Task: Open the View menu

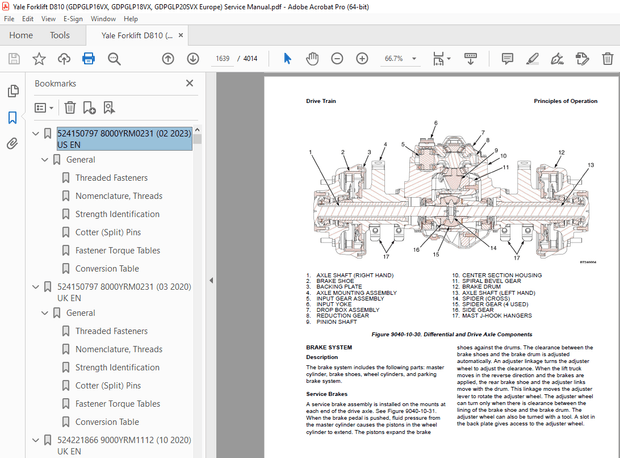Action: (x=48, y=19)
